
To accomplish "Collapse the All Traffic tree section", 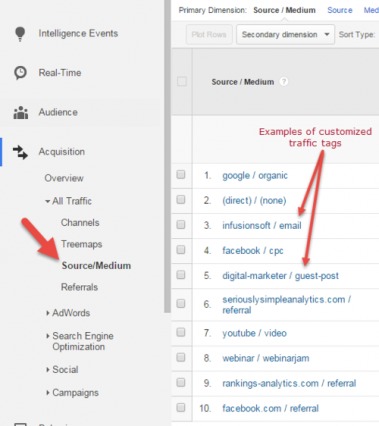I will (48, 201).
